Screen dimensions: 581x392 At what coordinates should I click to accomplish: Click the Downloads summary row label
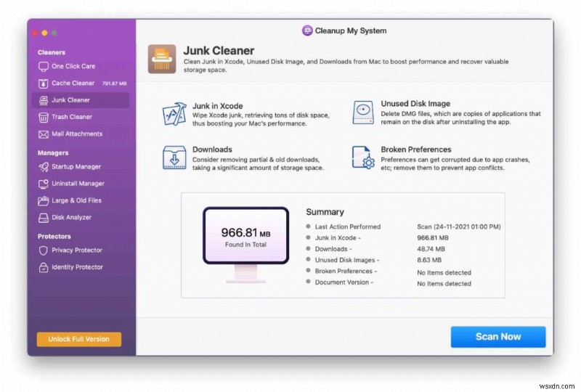[x=333, y=249]
